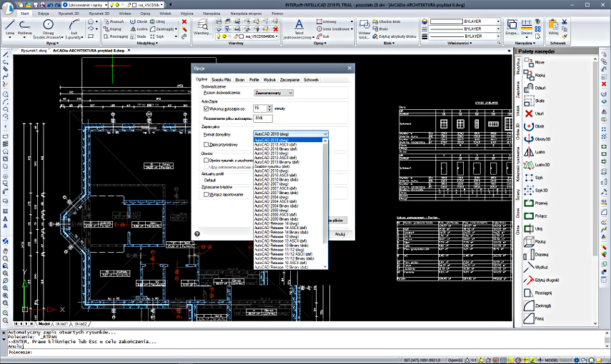611x364 pixels.
Task: Open the Rysunek 3D ribbon tab
Action: click(x=99, y=14)
